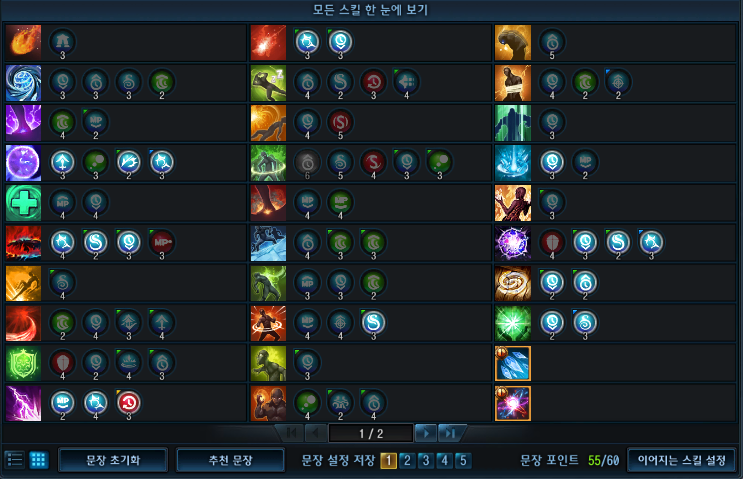Click the 문장 초기화 reset button
This screenshot has height=479, width=743.
(x=113, y=460)
